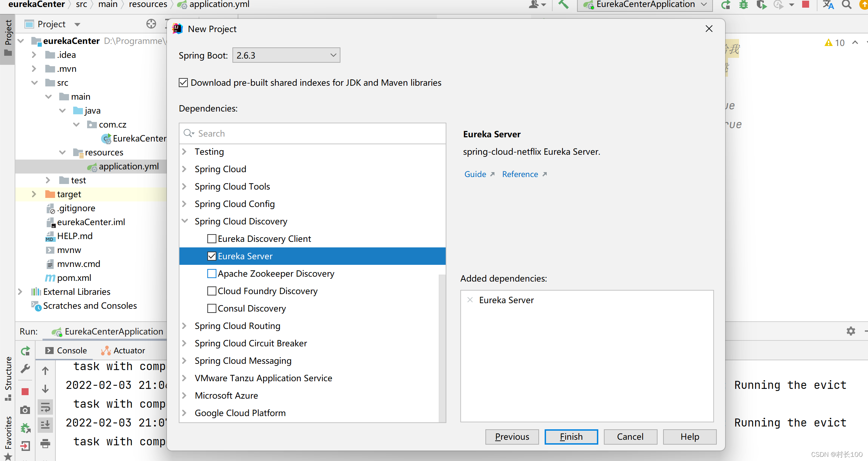This screenshot has width=868, height=461.
Task: Click the search magnifier icon top right
Action: [847, 5]
